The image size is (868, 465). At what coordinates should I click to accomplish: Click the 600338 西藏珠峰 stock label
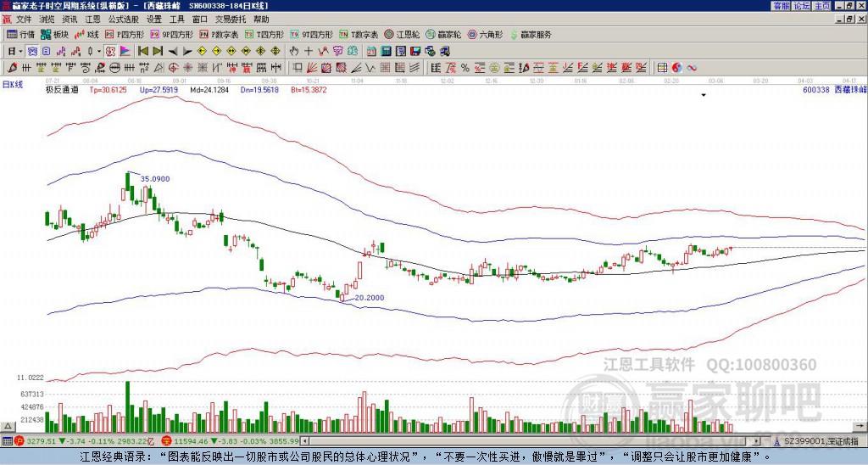click(834, 90)
